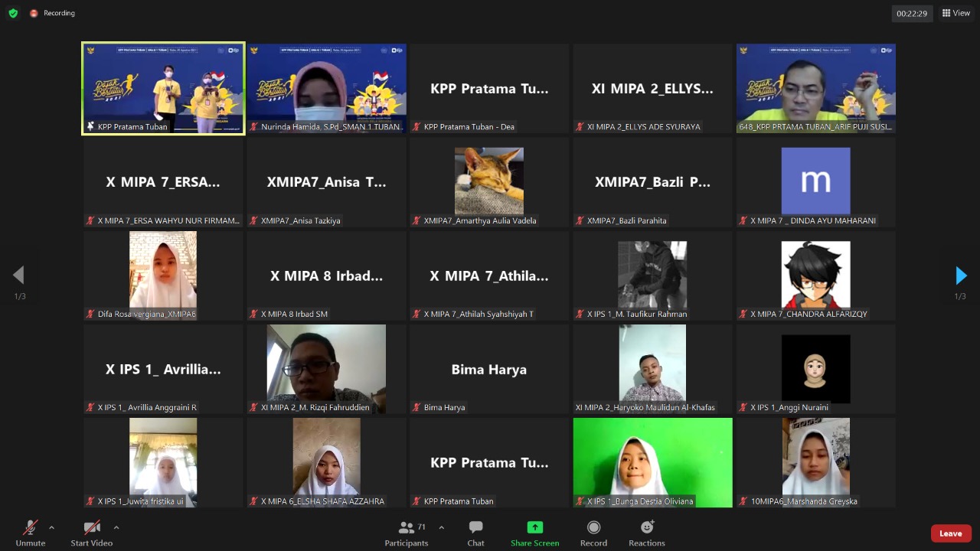The height and width of the screenshot is (551, 980).
Task: Expand video options caret beside Start Video
Action: [116, 527]
